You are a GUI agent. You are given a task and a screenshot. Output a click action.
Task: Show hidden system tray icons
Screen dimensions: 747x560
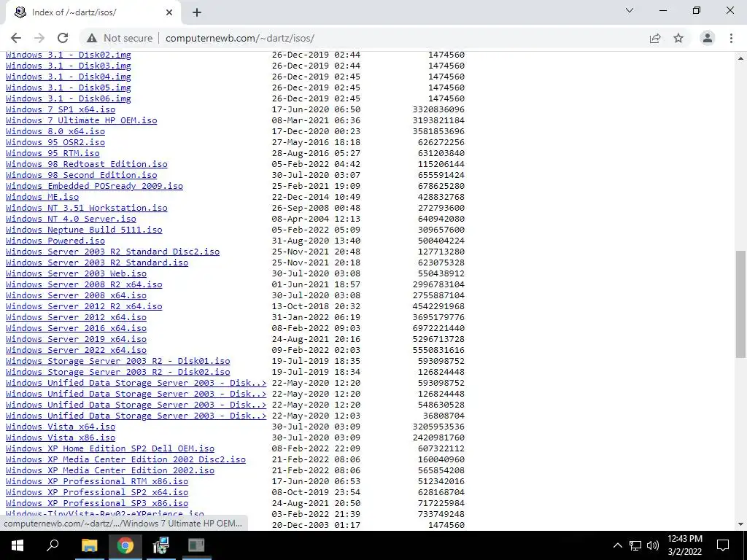(617, 545)
